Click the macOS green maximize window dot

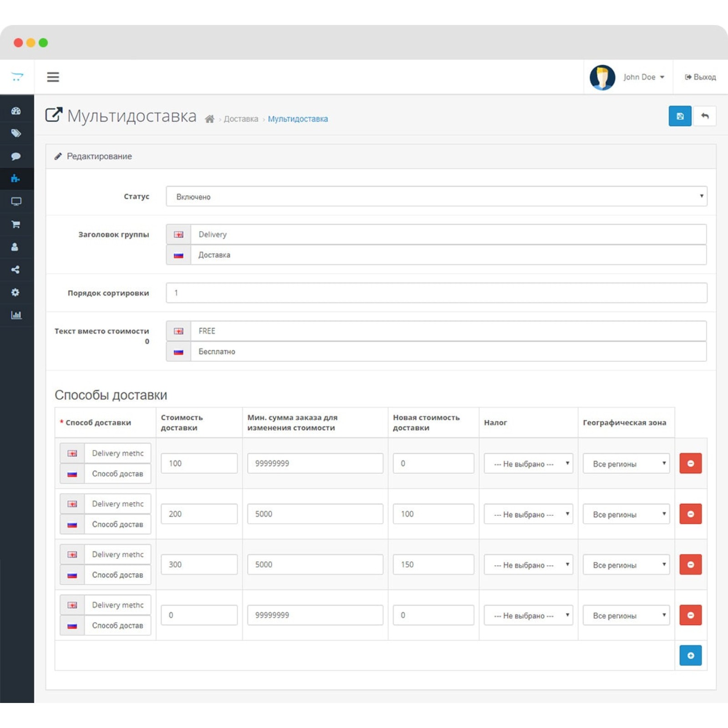[43, 43]
